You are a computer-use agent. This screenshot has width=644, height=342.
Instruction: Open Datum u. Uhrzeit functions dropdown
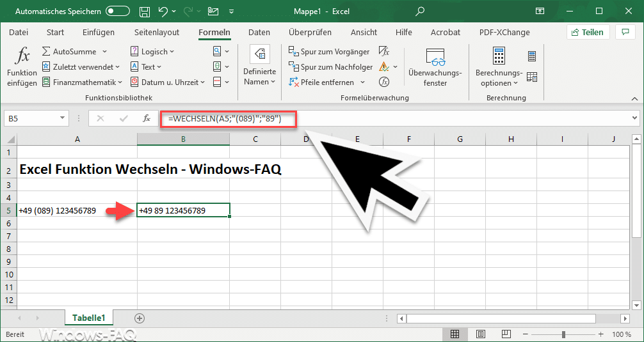point(168,82)
